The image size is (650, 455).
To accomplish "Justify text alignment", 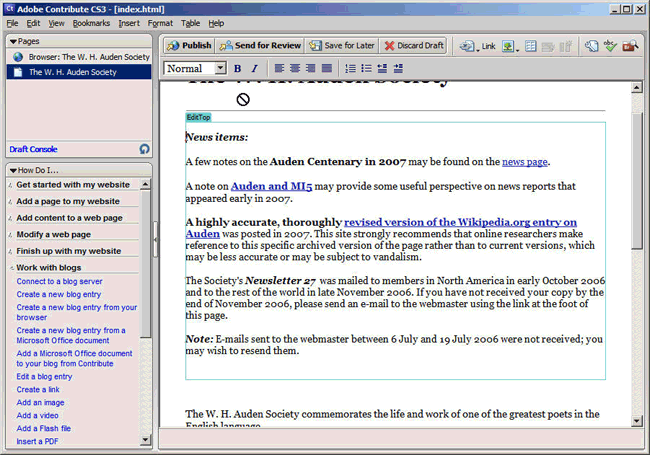I will tap(327, 68).
